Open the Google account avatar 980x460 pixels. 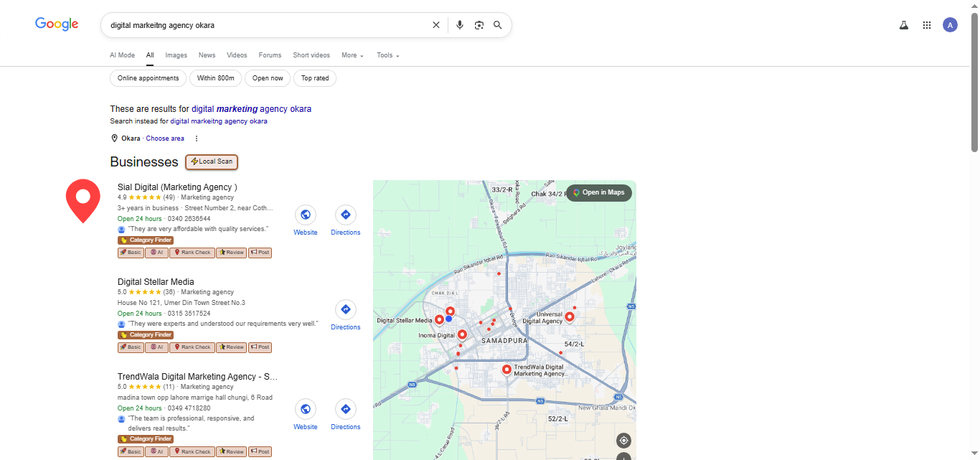[x=950, y=25]
